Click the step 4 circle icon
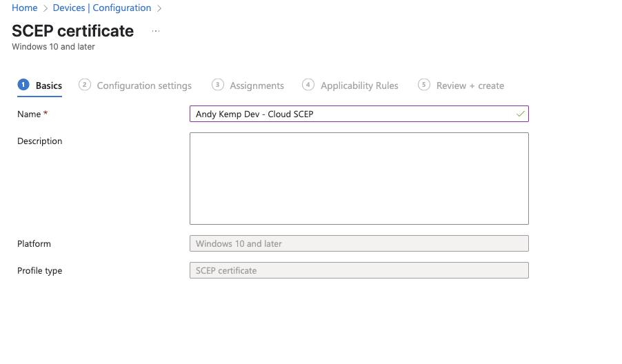Screen dimensions: 622x364 pyautogui.click(x=308, y=85)
